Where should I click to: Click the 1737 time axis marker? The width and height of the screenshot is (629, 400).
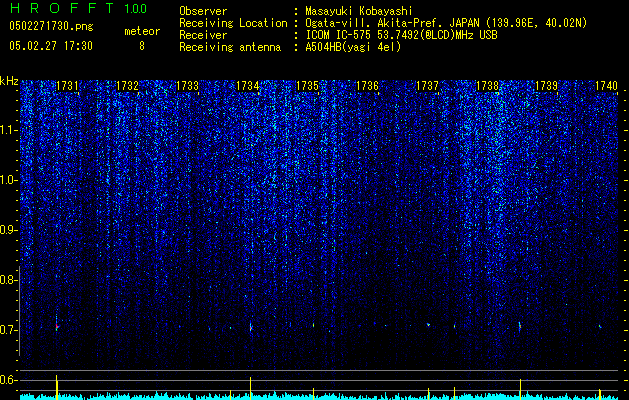pyautogui.click(x=428, y=86)
